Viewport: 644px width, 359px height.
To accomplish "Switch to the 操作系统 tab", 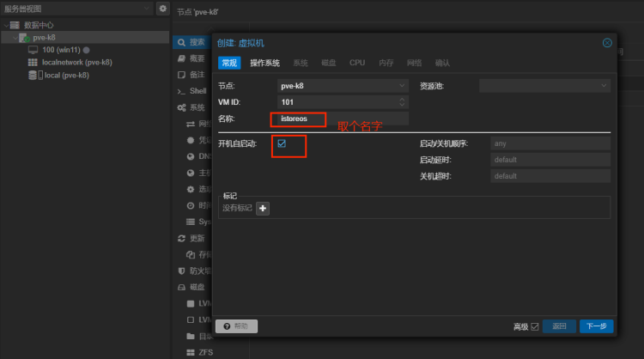I will coord(265,63).
